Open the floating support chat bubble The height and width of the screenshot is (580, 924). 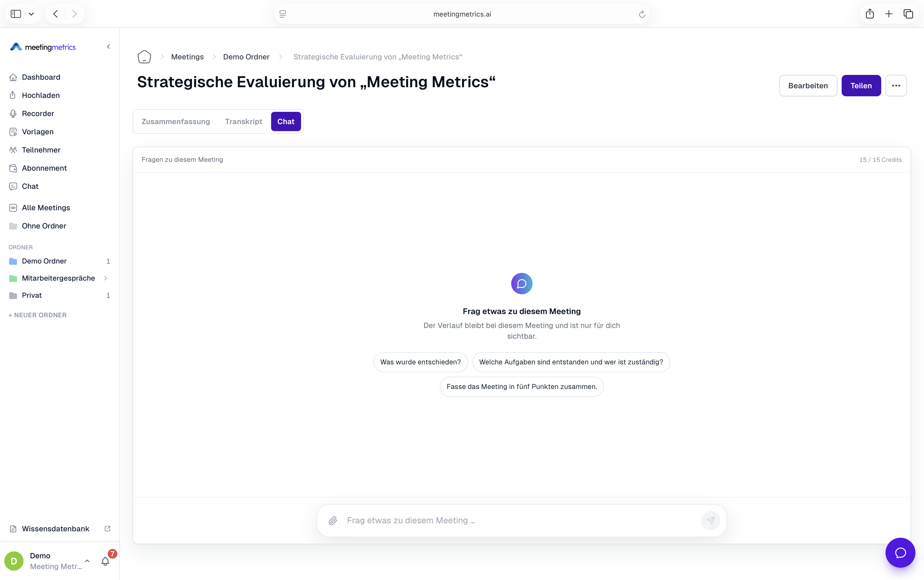(900, 553)
